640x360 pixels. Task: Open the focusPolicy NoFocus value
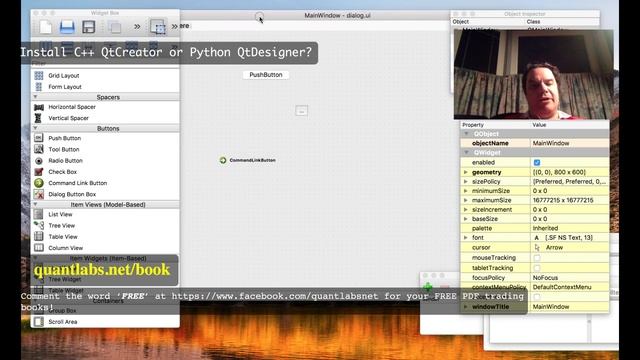[569, 278]
